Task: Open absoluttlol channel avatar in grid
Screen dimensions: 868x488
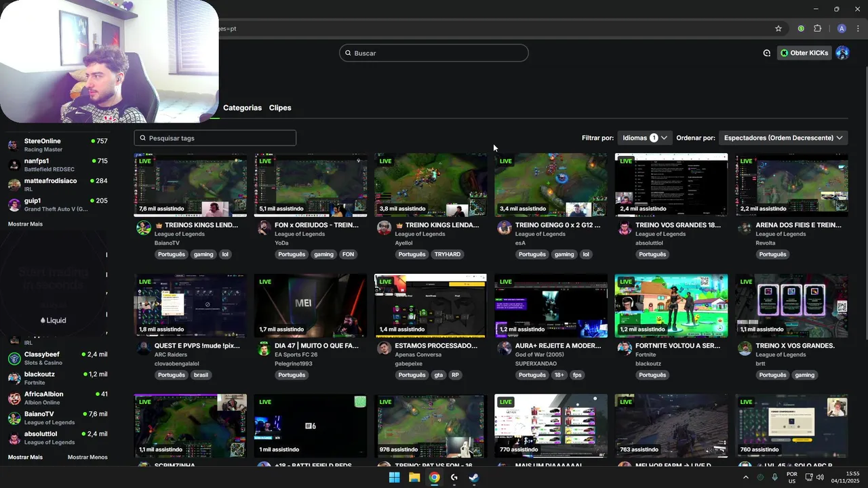Action: (625, 228)
